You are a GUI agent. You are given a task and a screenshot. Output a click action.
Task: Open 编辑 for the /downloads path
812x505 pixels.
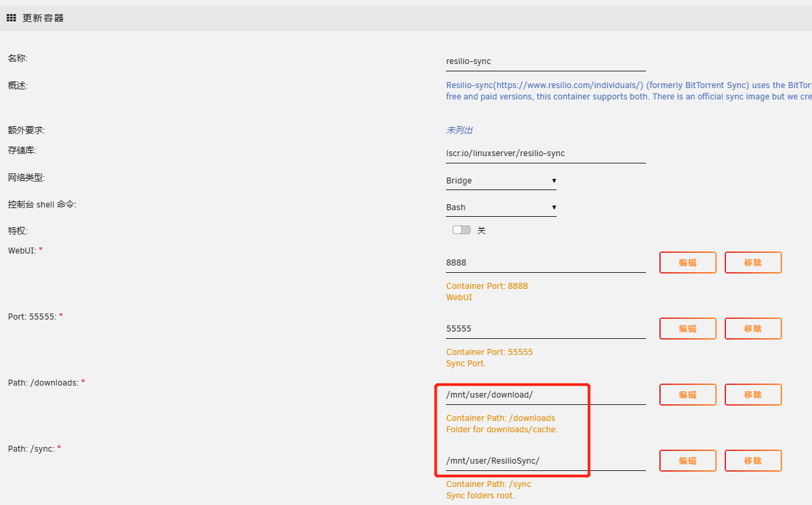687,395
